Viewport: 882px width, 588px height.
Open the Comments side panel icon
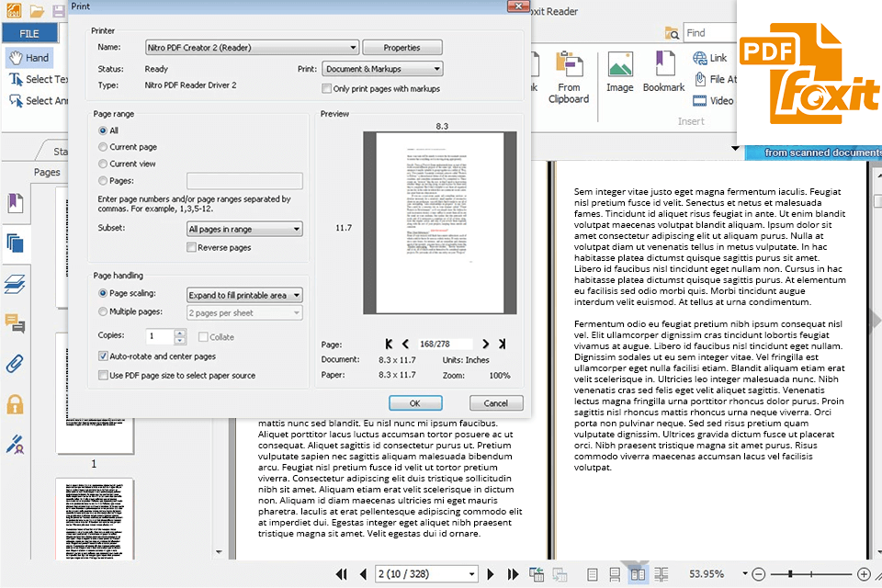point(15,323)
